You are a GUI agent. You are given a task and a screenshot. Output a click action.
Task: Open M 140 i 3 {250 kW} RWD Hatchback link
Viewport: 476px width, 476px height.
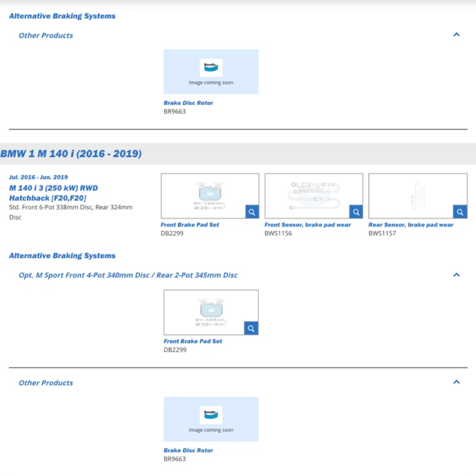[53, 193]
